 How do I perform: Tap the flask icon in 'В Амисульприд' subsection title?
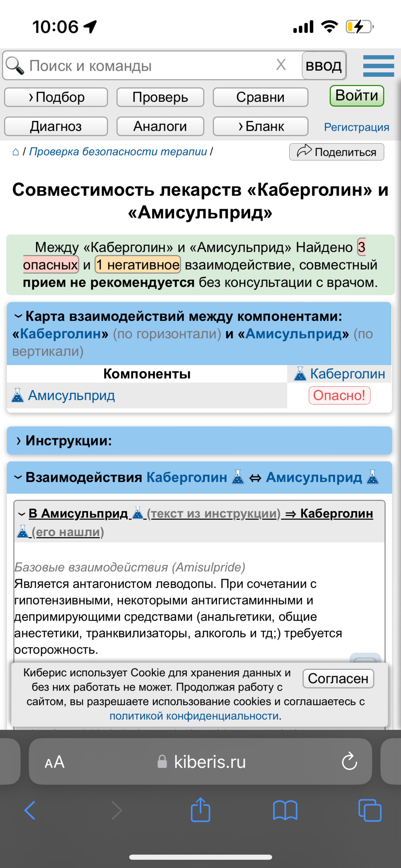click(x=137, y=513)
